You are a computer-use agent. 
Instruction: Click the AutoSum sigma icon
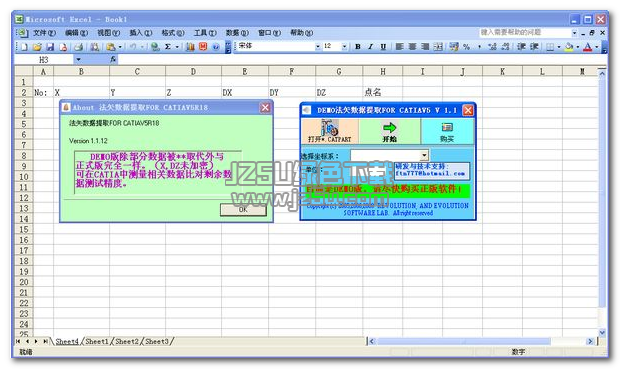(x=168, y=47)
